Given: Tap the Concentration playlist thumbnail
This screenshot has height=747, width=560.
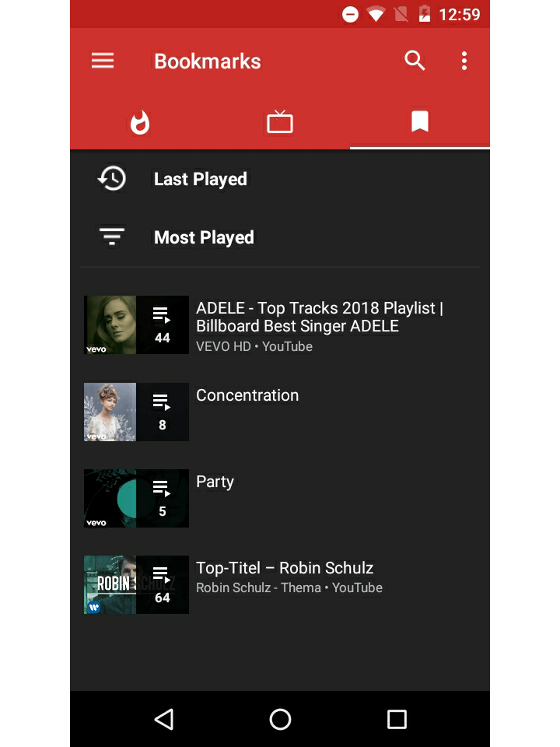Looking at the screenshot, I should [x=136, y=412].
